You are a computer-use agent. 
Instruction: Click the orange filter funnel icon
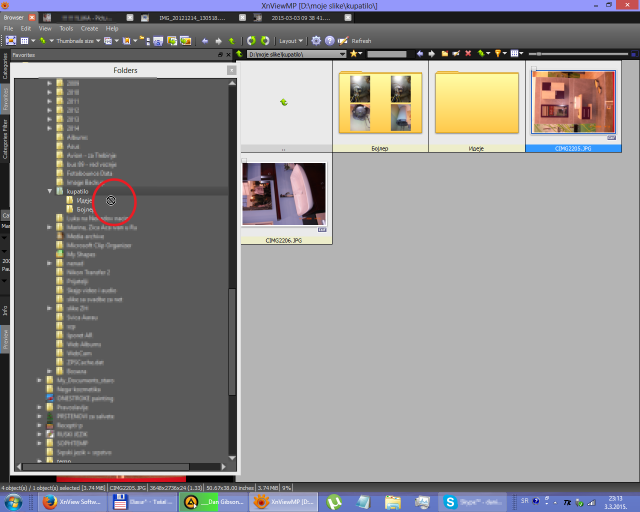(x=499, y=53)
